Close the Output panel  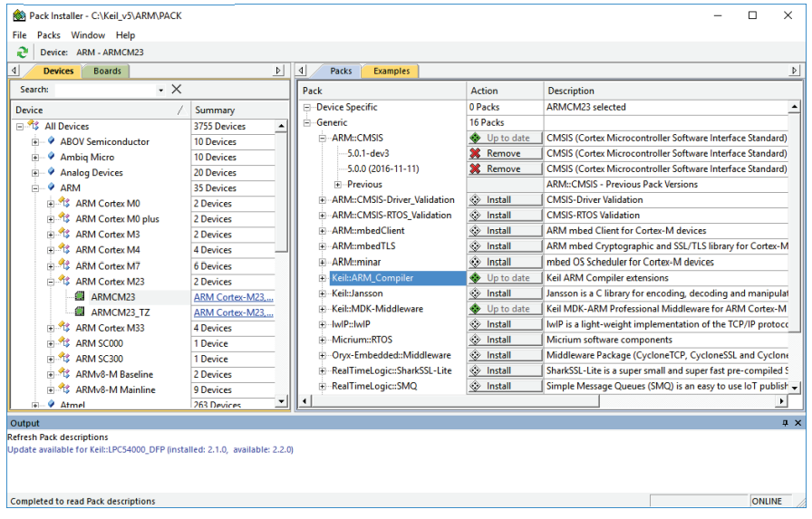pyautogui.click(x=798, y=423)
